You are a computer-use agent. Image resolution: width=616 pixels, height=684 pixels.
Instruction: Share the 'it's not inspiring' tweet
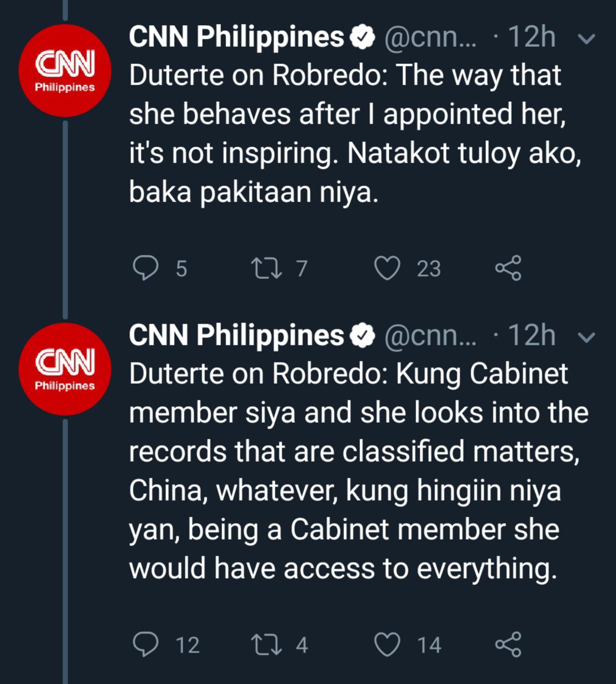pyautogui.click(x=508, y=268)
